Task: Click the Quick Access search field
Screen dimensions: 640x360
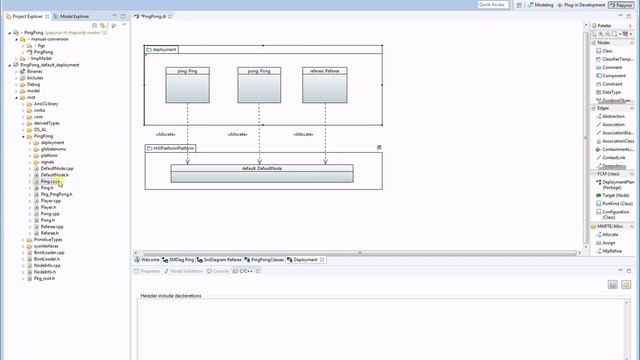Action: 493,4
